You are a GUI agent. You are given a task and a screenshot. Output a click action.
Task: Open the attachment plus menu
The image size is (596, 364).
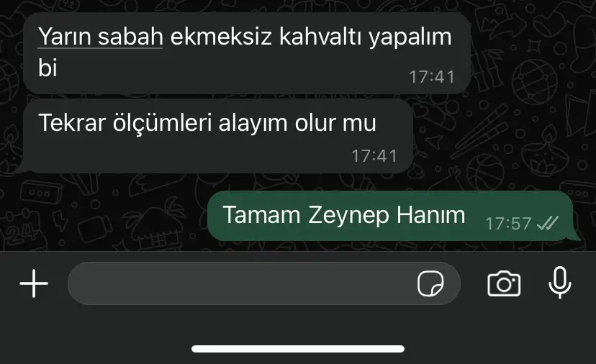click(x=34, y=283)
